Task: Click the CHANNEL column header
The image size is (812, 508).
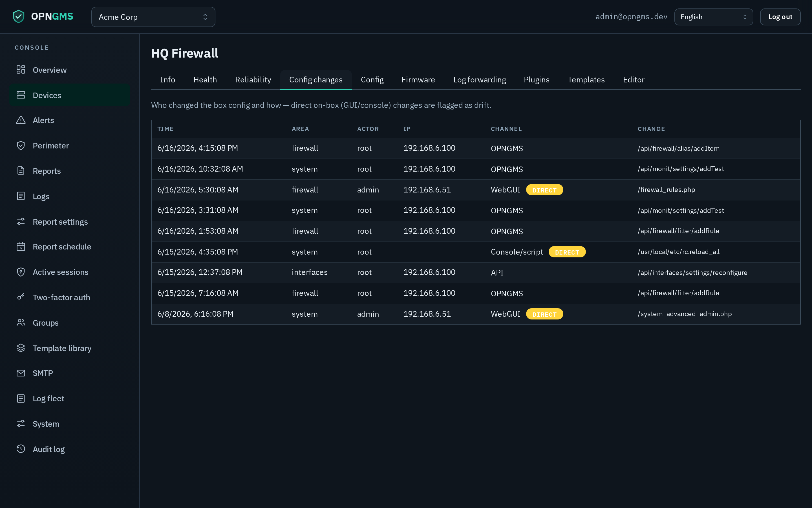Action: coord(506,129)
